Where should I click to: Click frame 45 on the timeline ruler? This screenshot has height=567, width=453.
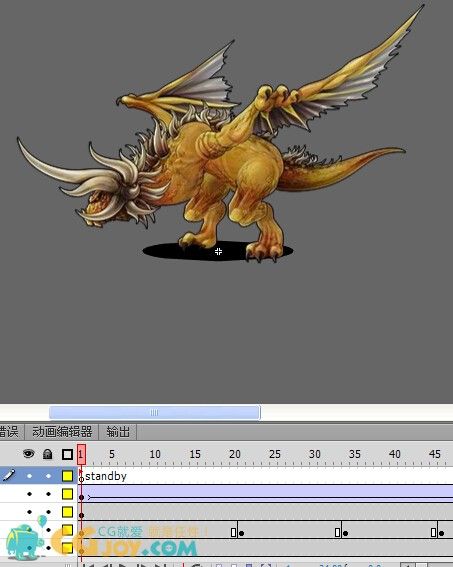click(x=435, y=454)
